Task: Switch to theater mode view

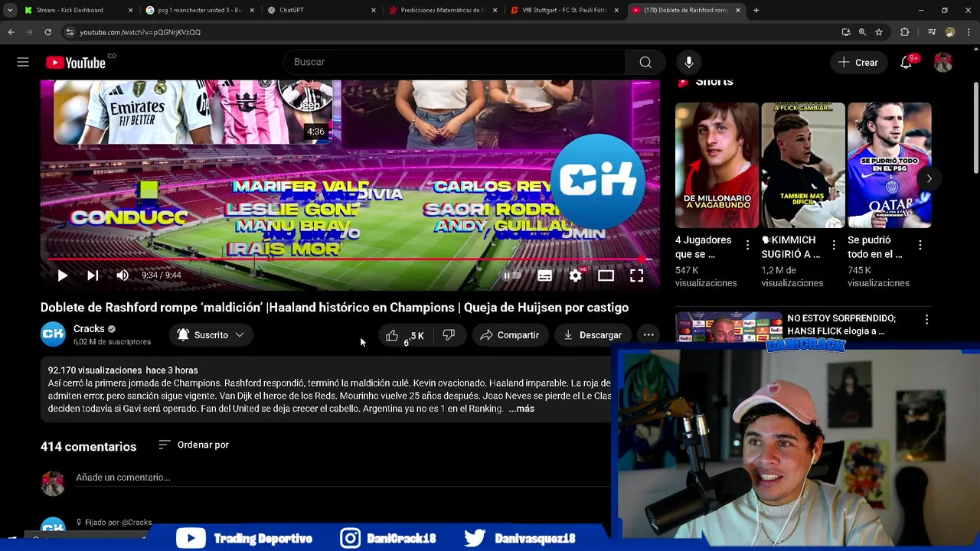Action: (606, 275)
